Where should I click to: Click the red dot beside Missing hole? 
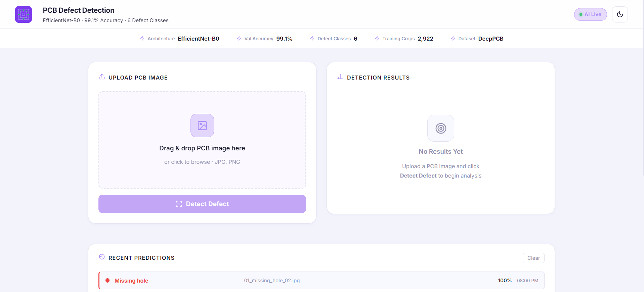108,281
